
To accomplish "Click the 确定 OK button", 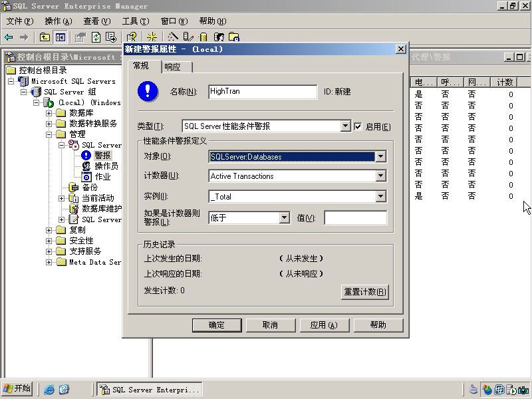I will 217,325.
